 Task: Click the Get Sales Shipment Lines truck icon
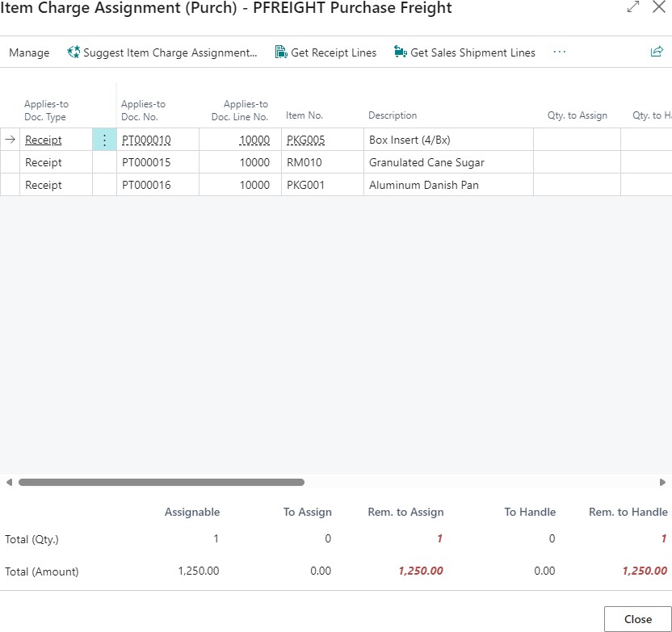(x=400, y=52)
